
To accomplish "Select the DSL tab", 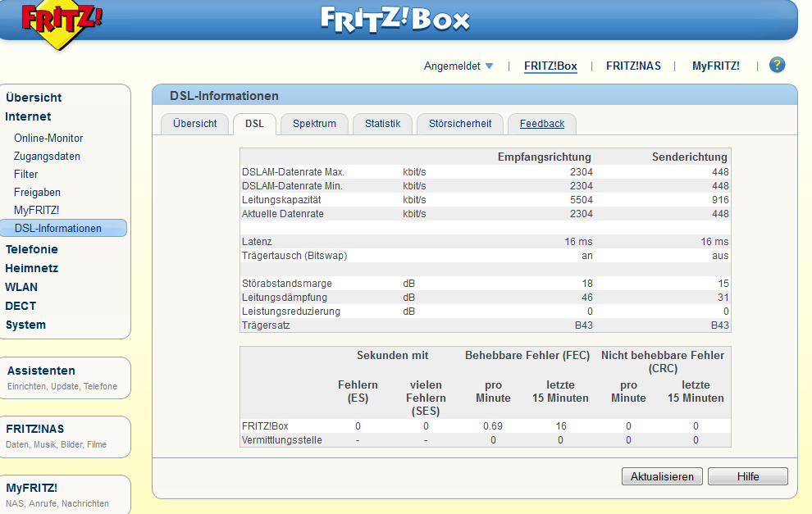I will point(254,124).
